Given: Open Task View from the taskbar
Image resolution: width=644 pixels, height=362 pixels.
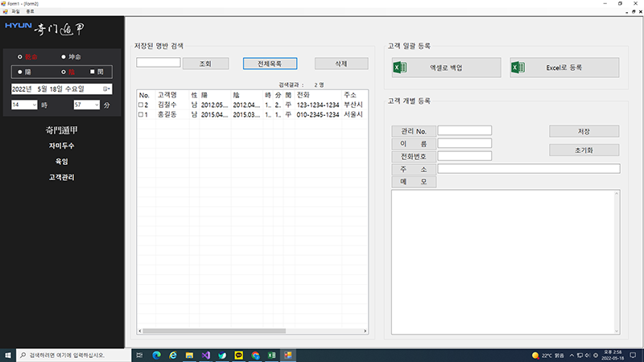Looking at the screenshot, I should [x=139, y=355].
